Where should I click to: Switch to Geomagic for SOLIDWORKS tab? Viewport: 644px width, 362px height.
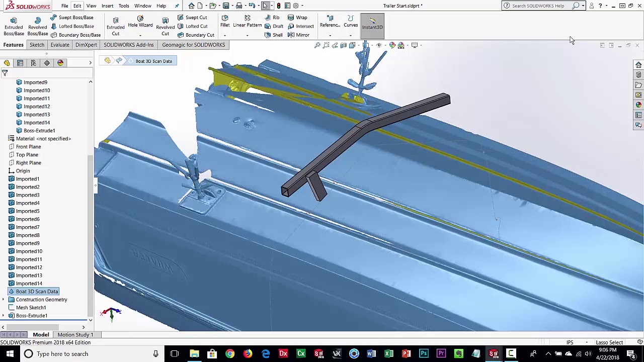click(194, 45)
